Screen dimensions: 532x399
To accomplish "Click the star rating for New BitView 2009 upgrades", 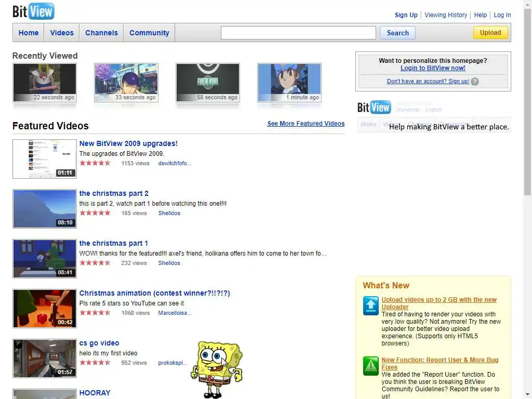I will (95, 163).
